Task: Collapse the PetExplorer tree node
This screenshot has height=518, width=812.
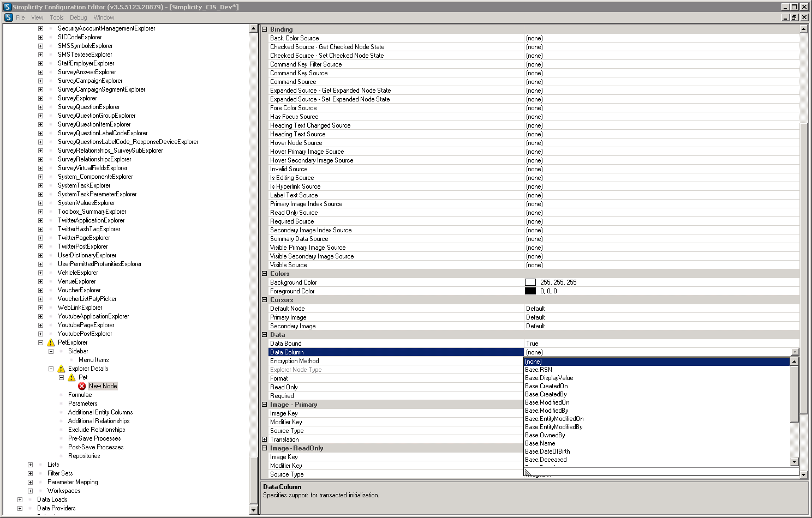Action: 40,342
